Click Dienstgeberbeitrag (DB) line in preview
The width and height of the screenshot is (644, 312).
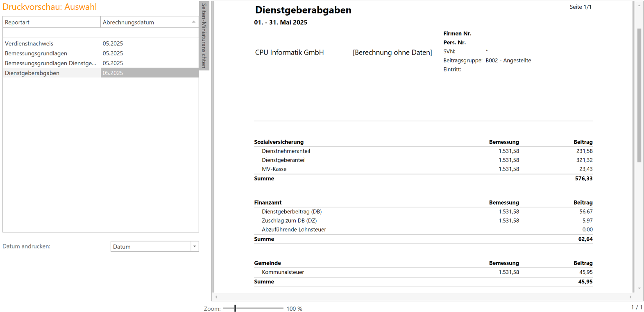click(423, 212)
